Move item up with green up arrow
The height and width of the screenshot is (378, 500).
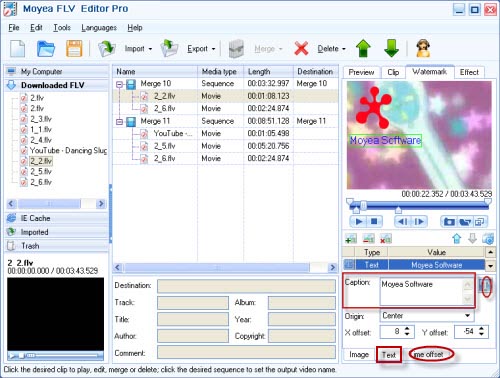[x=363, y=49]
